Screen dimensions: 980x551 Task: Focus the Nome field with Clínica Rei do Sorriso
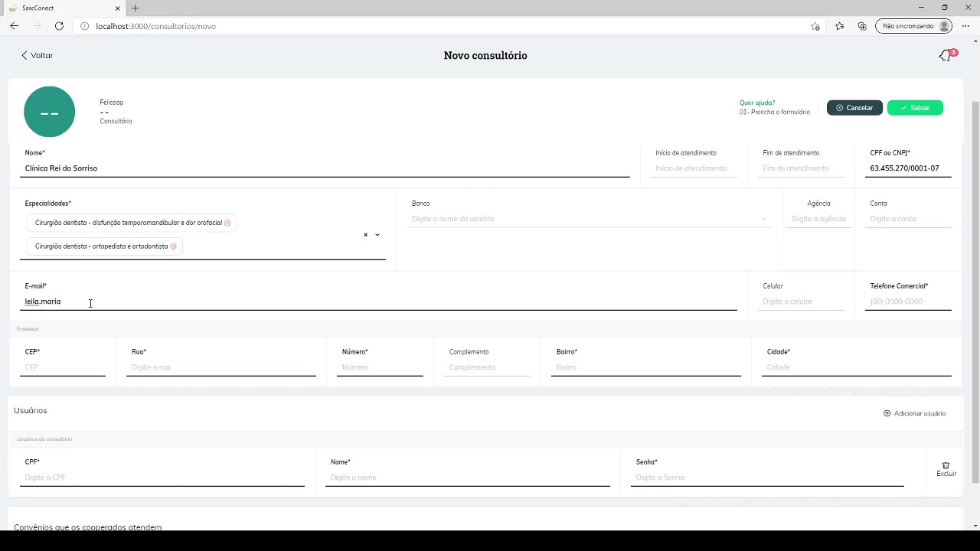coord(325,168)
